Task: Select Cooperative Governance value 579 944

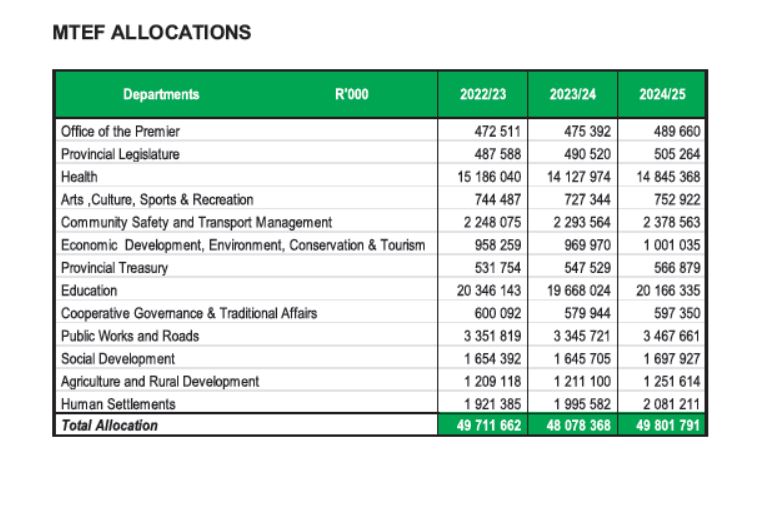Action: coord(587,313)
